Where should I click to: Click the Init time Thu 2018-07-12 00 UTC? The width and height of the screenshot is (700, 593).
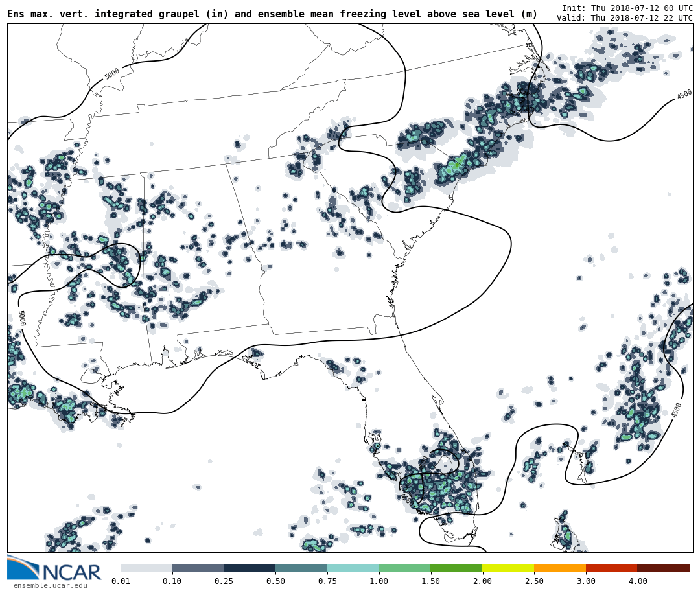click(x=627, y=8)
